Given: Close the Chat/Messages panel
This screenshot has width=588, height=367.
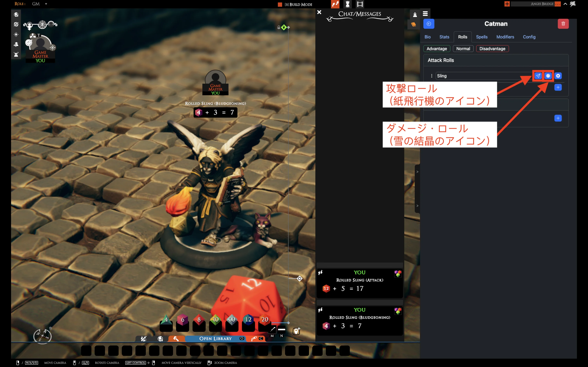Looking at the screenshot, I should [319, 12].
